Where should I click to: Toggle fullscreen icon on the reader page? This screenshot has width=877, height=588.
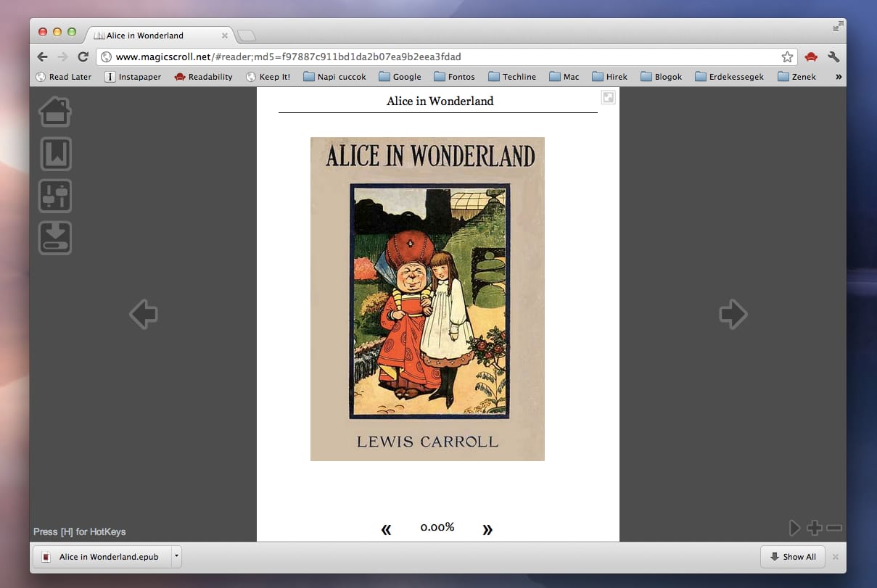pos(608,97)
